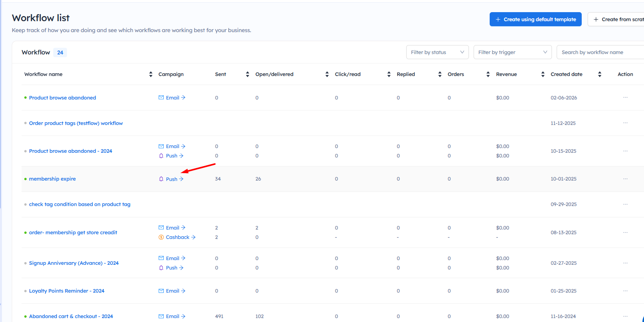This screenshot has height=322, width=644.
Task: Open check tag condition based on product tag
Action: point(80,204)
